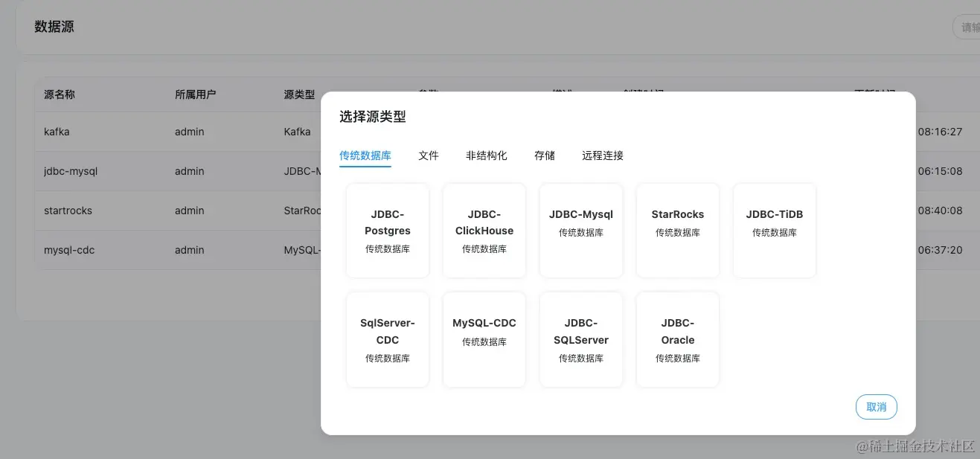Screen dimensions: 980x459
Task: Choose the MySQL-CDC source card
Action: tap(484, 339)
